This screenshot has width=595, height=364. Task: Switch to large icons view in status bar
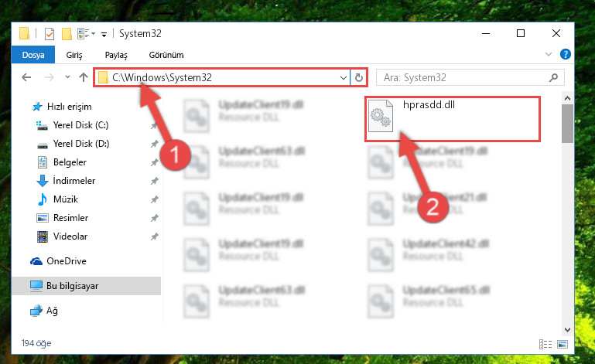[563, 344]
